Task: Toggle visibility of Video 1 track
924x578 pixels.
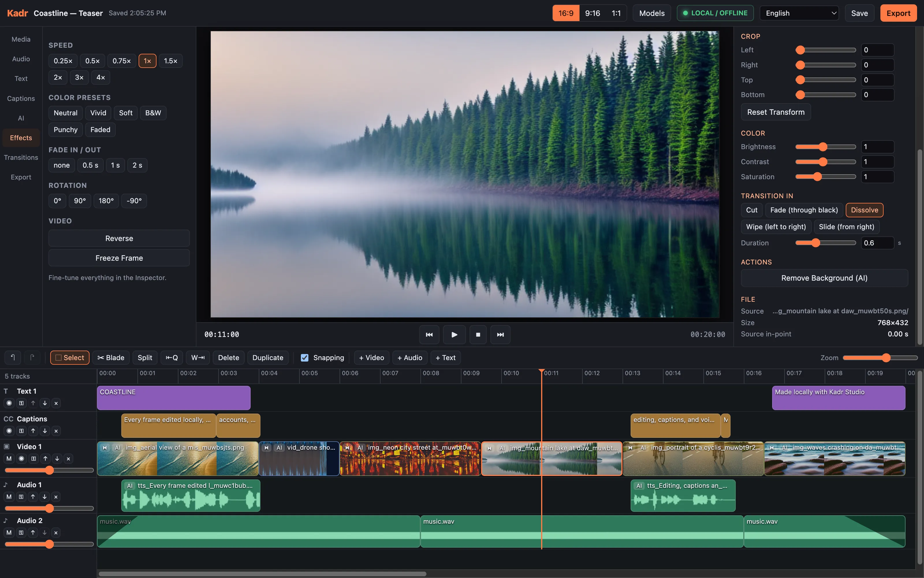Action: [x=22, y=458]
